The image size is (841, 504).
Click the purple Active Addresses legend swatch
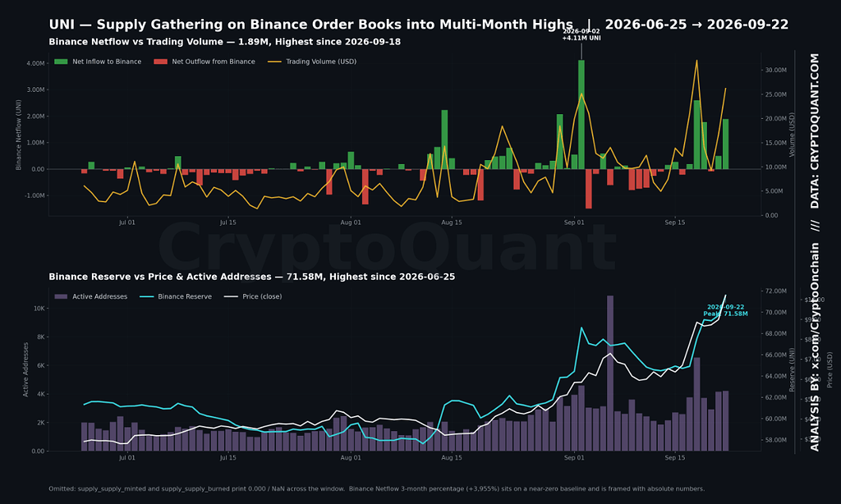61,296
